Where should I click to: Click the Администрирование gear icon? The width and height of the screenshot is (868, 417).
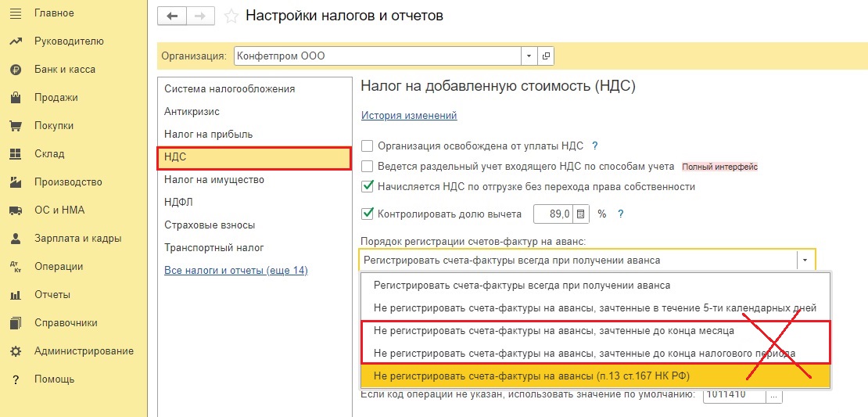click(x=16, y=351)
